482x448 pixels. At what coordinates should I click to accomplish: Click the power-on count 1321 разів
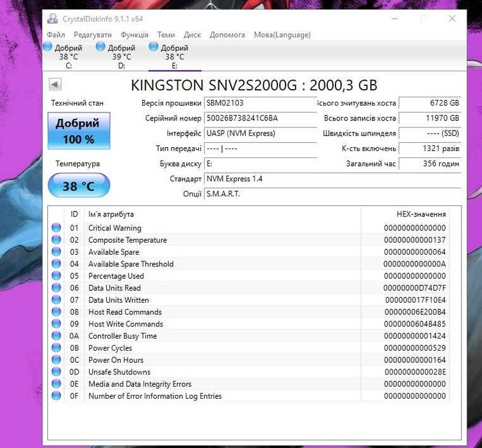430,148
